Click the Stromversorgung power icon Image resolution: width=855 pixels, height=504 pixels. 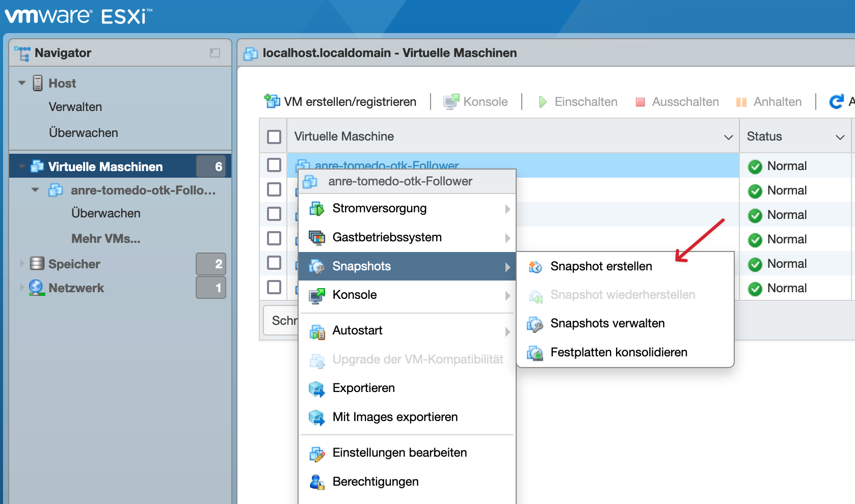pyautogui.click(x=317, y=209)
